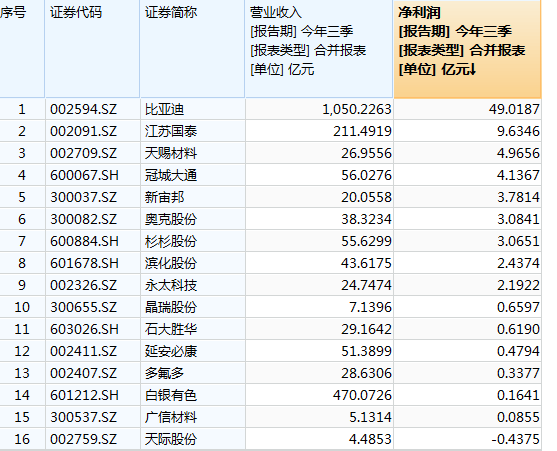557x451 pixels.
Task: Click net profit value 49.0187
Action: 514,109
